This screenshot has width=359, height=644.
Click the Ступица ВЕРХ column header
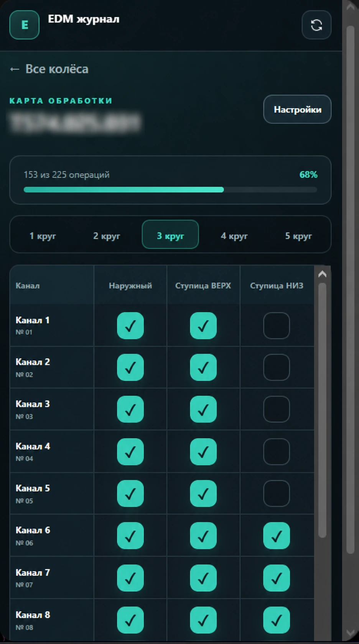point(203,286)
